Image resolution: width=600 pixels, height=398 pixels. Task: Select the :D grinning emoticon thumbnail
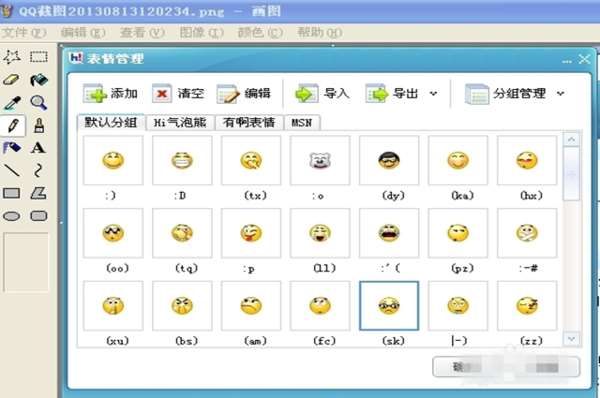tap(182, 160)
